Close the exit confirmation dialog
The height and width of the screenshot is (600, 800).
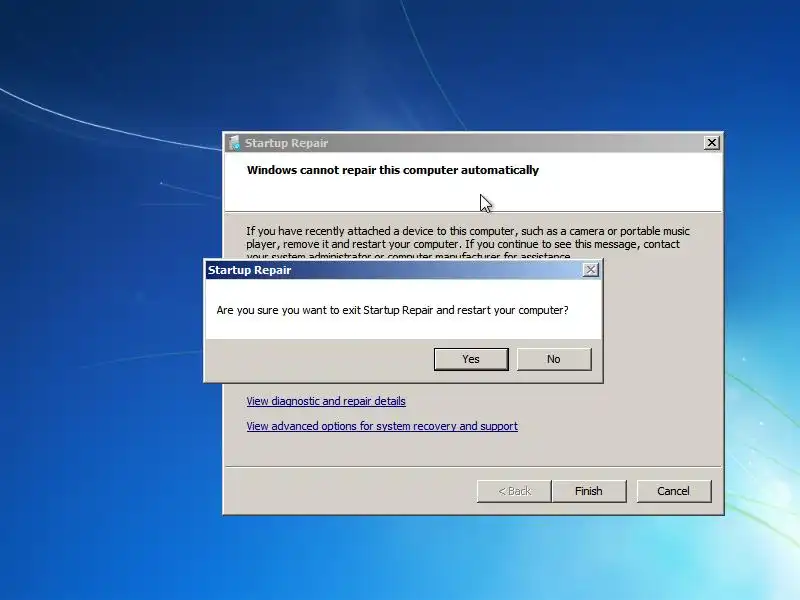(x=590, y=270)
